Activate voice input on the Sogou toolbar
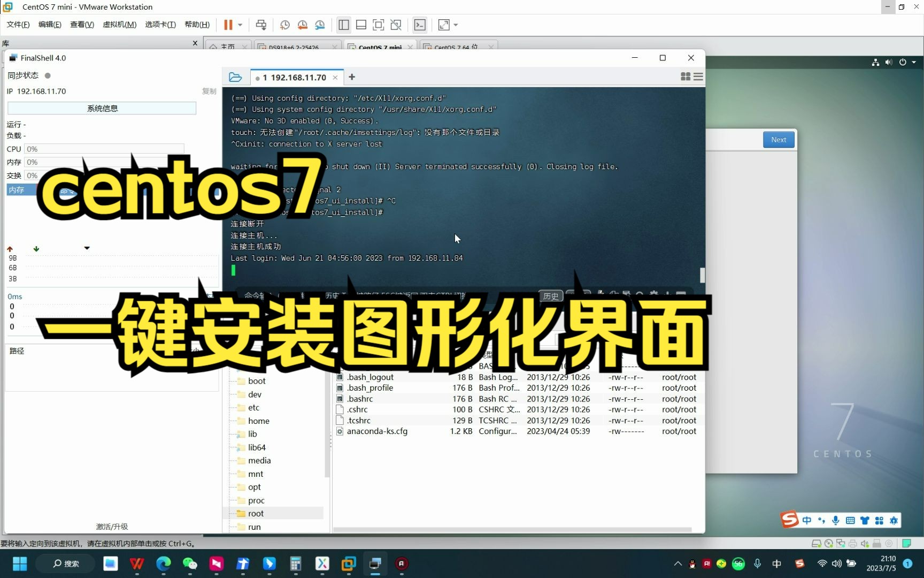The image size is (924, 578). point(836,520)
